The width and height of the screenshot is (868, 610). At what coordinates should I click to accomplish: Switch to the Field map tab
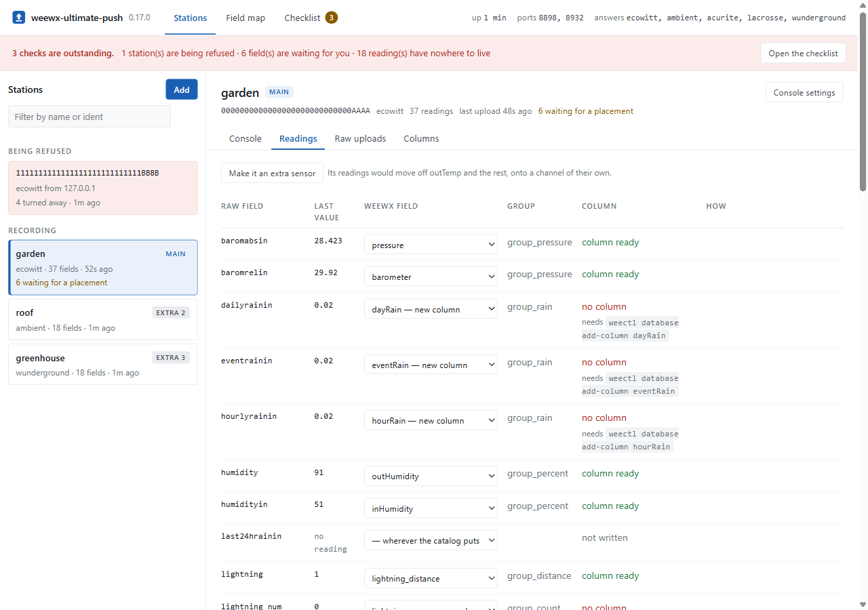point(245,18)
